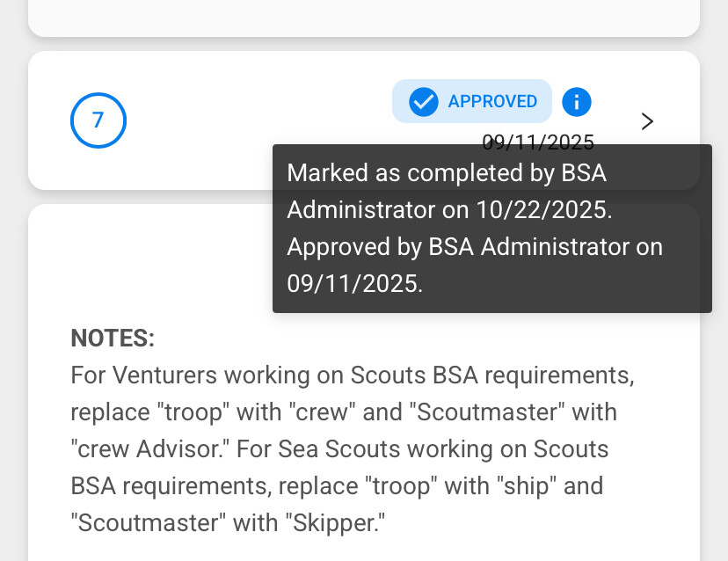Click the note line starting ""crew Advisor." For Sea Scouts"
The height and width of the screenshot is (561, 728).
pos(339,449)
